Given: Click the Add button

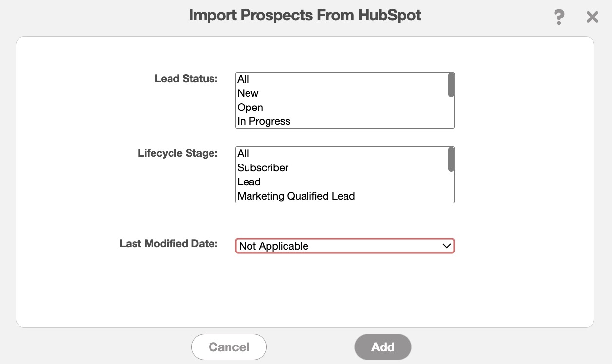Looking at the screenshot, I should (x=382, y=347).
